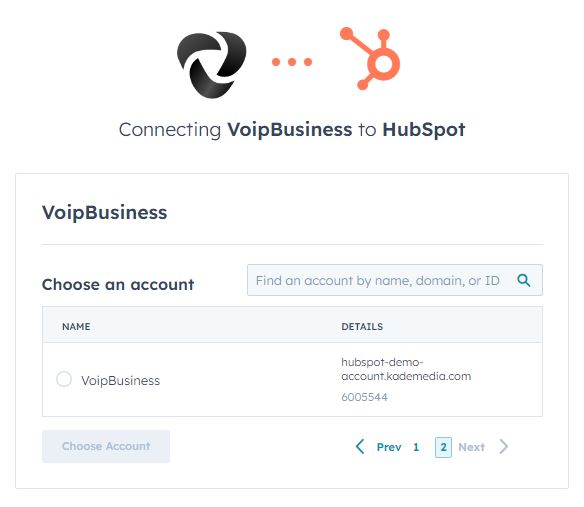Click the Connecting VoipBusiness to HubSpot title
584x507 pixels.
292,130
